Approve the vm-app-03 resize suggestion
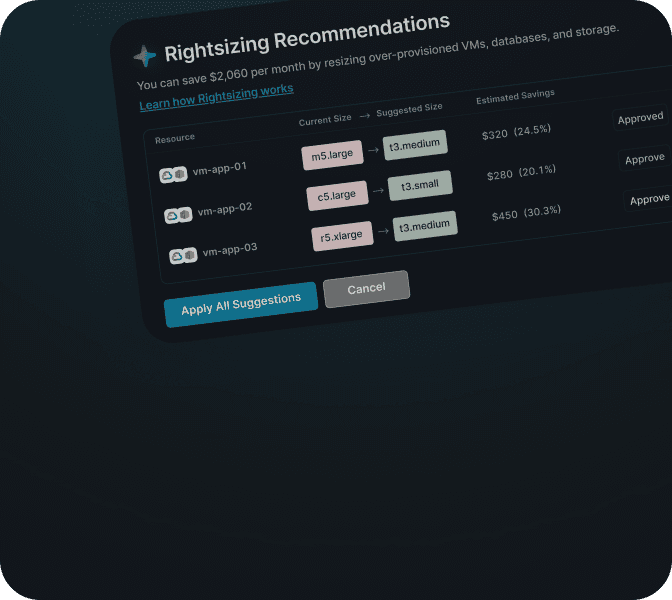Viewport: 672px width, 600px height. click(x=648, y=200)
